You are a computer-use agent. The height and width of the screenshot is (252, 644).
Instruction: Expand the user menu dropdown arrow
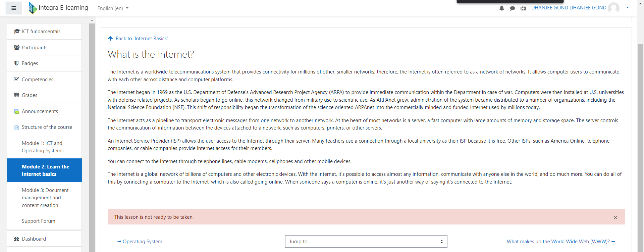click(628, 8)
